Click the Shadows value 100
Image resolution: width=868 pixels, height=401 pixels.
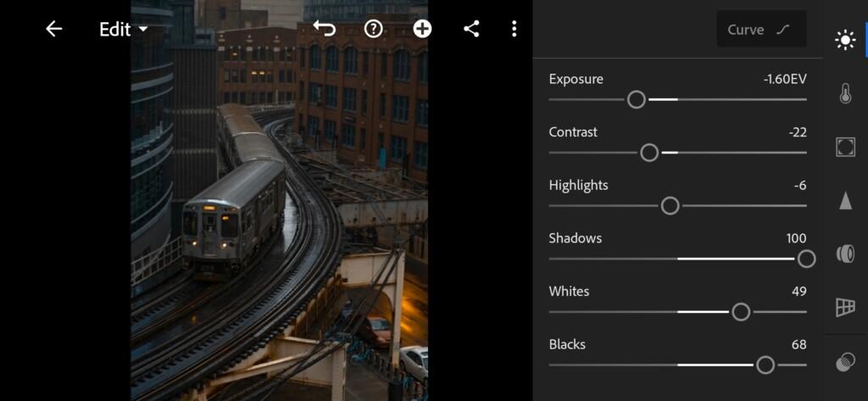797,239
